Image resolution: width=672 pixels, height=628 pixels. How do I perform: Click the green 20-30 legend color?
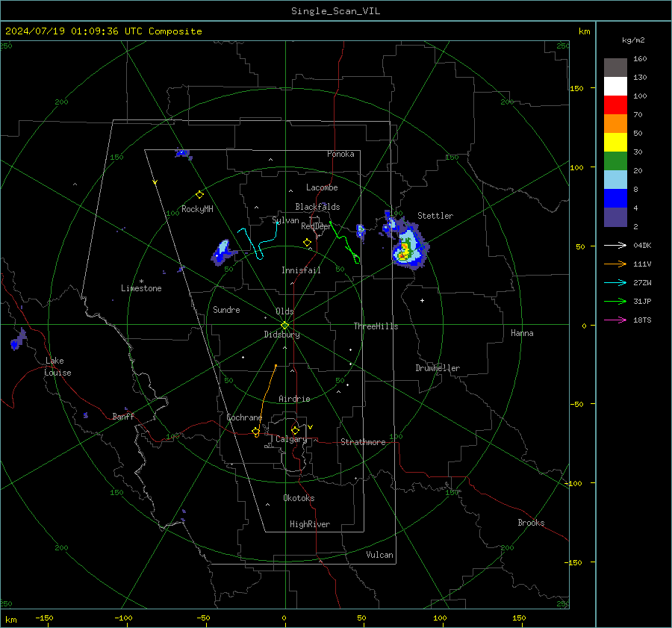coord(615,161)
